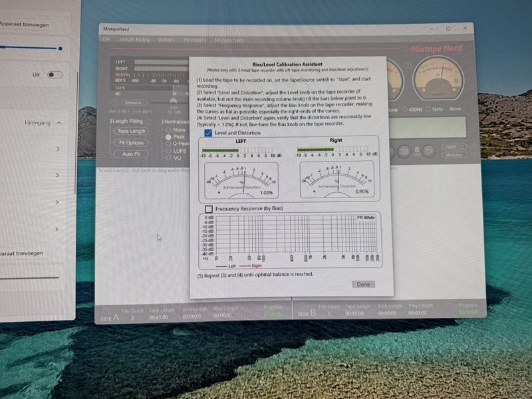Screen dimensions: 532x399
Task: Click the side B play button
Action: pyautogui.click(x=428, y=151)
